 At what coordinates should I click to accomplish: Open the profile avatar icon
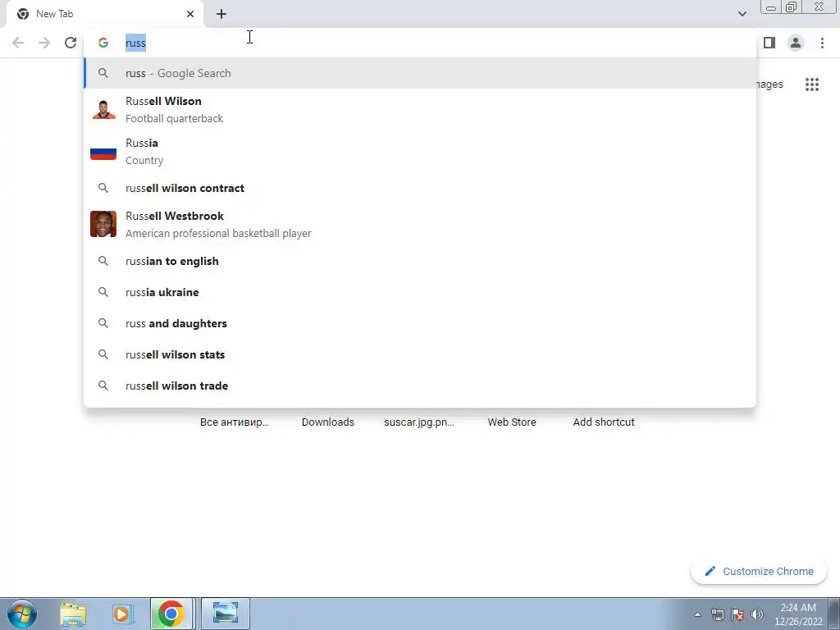(x=796, y=43)
